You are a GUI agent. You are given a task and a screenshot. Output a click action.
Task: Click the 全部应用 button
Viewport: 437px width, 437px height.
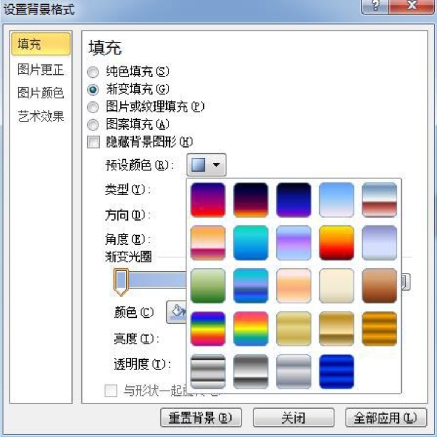[386, 417]
